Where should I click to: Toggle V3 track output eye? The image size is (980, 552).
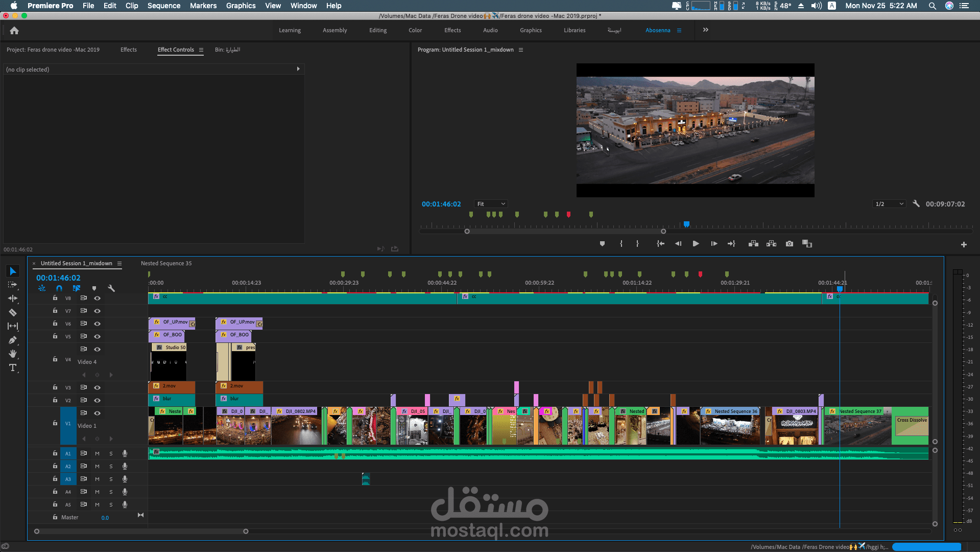(97, 387)
